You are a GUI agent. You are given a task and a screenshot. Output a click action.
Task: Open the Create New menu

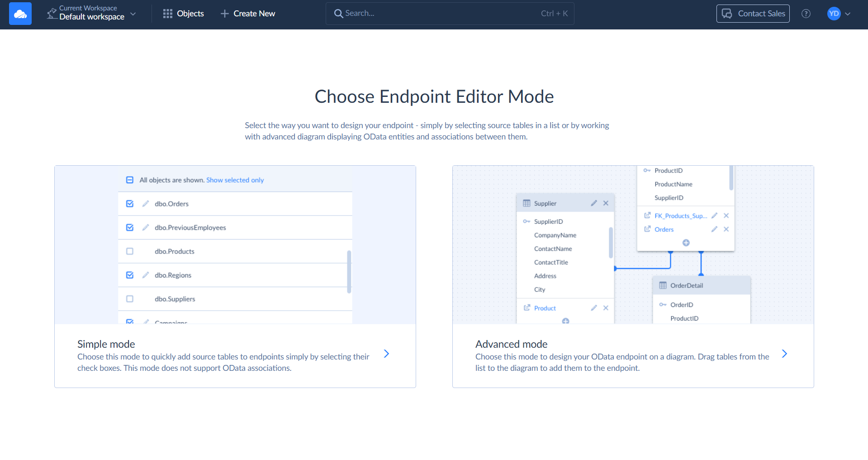point(248,14)
